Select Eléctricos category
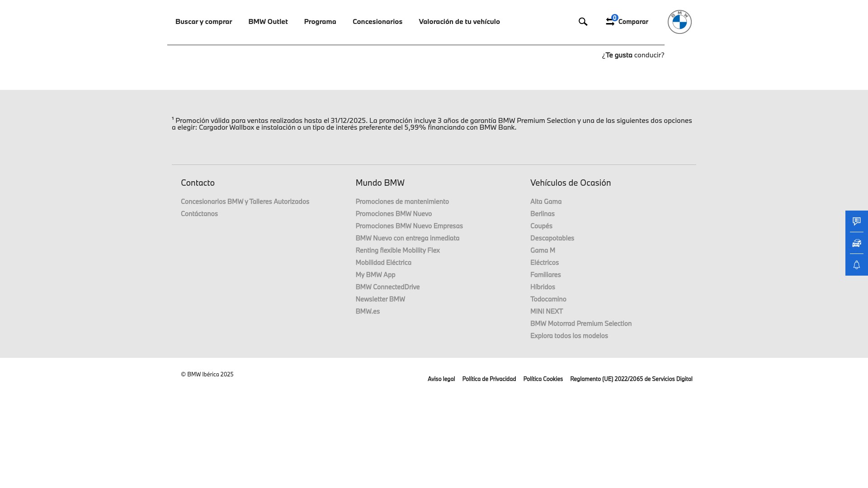Viewport: 868px width, 488px height. click(544, 263)
